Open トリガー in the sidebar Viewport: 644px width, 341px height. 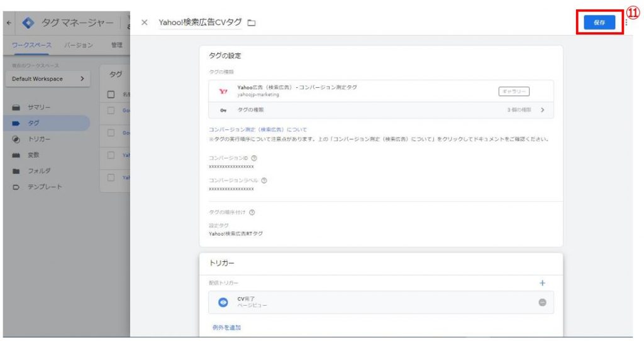40,139
